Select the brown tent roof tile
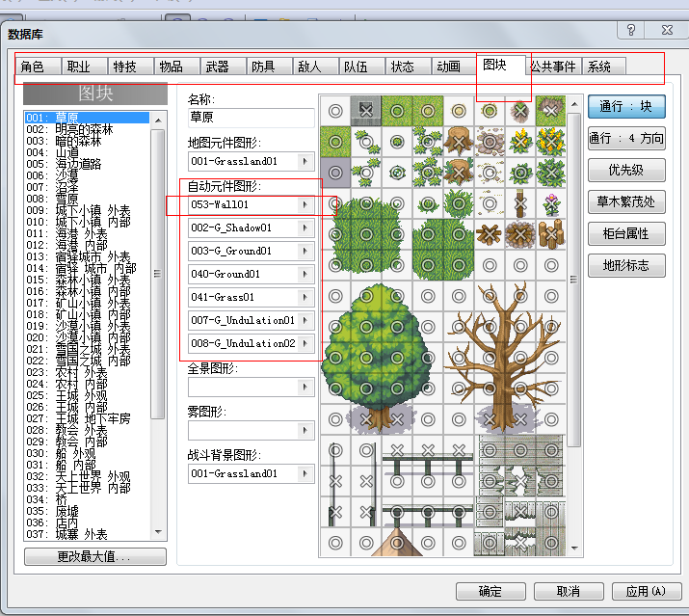The image size is (689, 616). [x=397, y=543]
